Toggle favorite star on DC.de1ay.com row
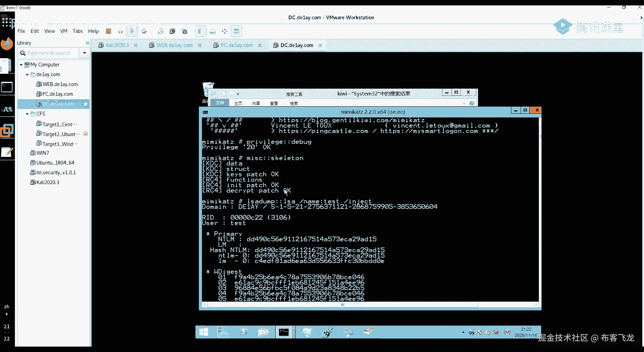 (x=86, y=104)
